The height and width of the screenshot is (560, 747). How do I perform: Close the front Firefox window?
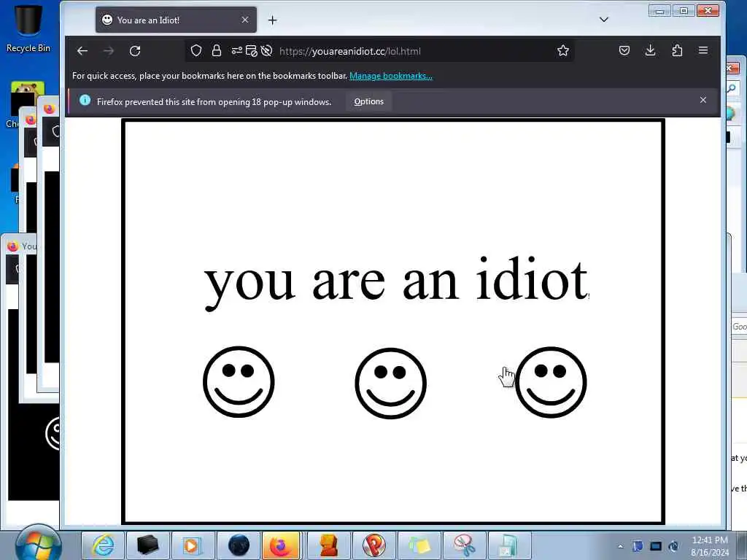pos(708,10)
